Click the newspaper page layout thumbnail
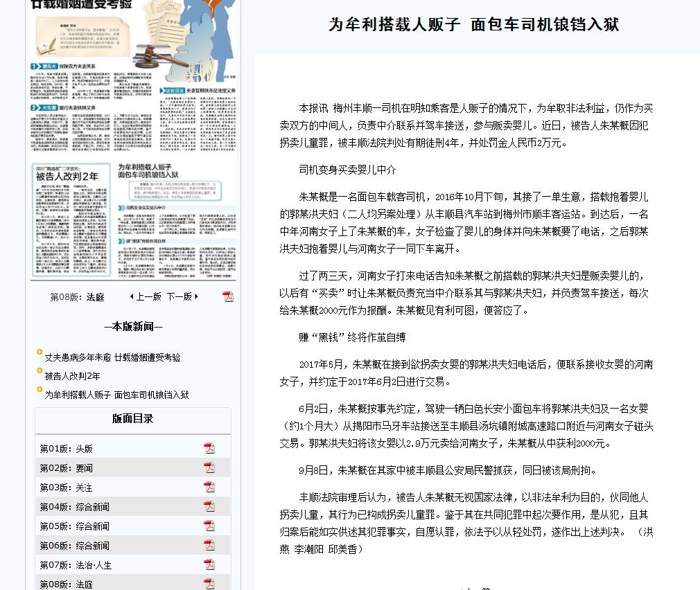This screenshot has height=590, width=700. pyautogui.click(x=133, y=141)
